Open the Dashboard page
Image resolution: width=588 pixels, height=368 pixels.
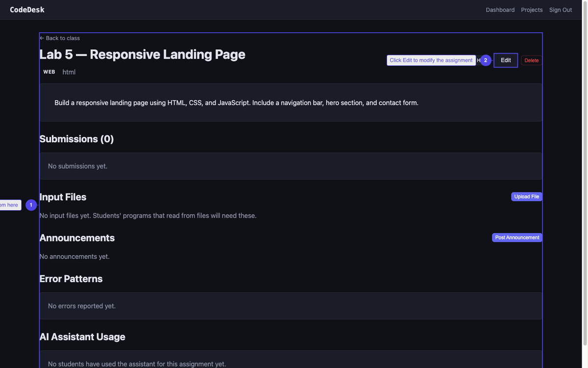pos(500,10)
